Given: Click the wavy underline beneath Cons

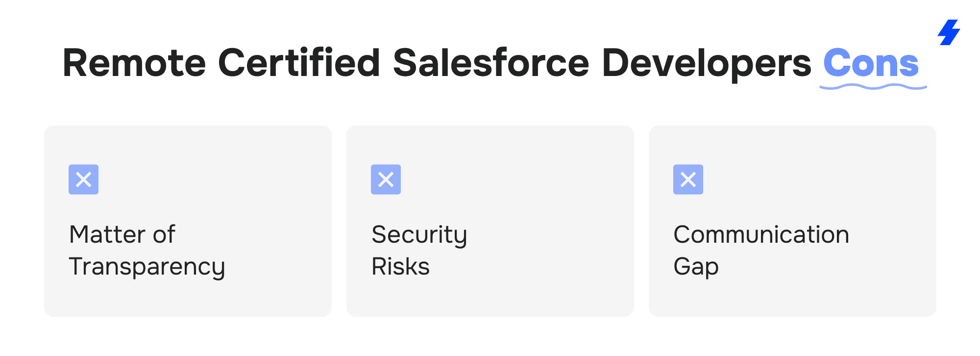Looking at the screenshot, I should click(873, 87).
